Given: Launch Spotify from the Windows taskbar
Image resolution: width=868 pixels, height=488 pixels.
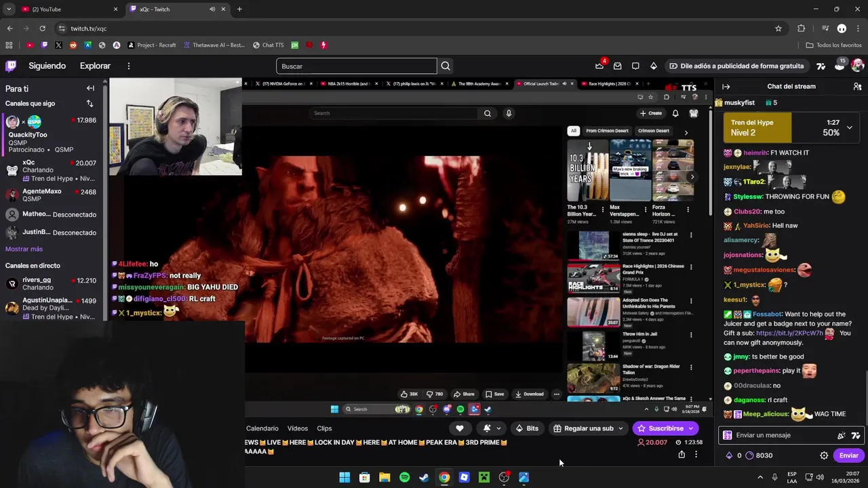Looking at the screenshot, I should pos(404,477).
